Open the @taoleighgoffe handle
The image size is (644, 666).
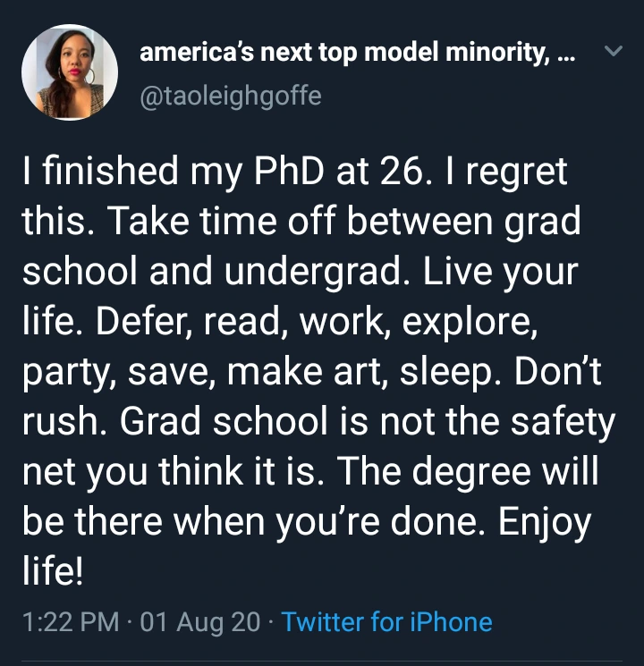pos(231,97)
